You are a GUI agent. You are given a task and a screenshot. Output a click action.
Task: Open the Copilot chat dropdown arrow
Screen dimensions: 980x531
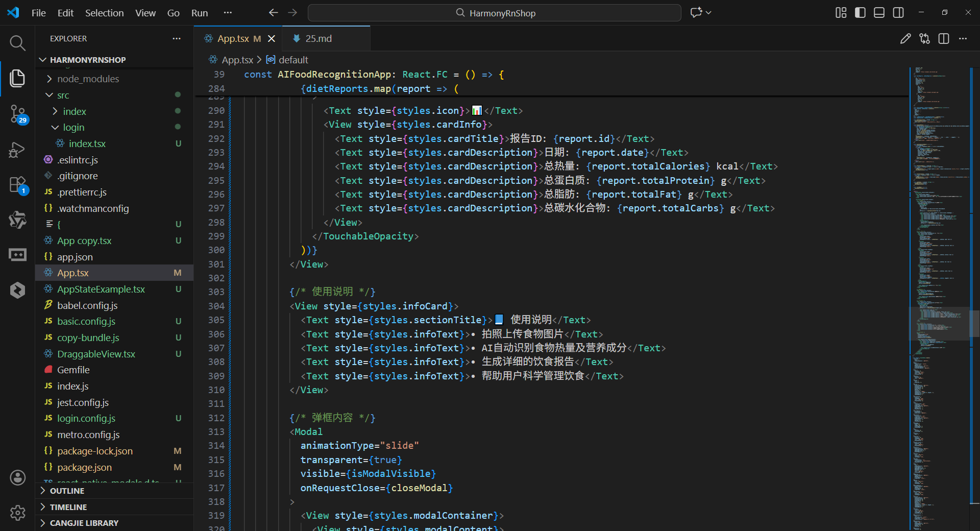708,13
